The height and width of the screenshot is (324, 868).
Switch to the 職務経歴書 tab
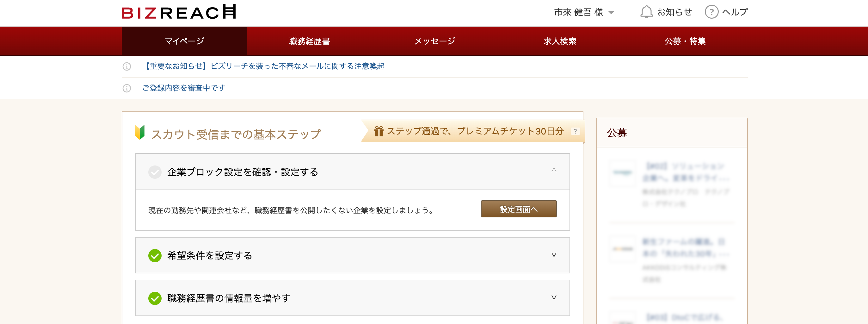click(309, 41)
